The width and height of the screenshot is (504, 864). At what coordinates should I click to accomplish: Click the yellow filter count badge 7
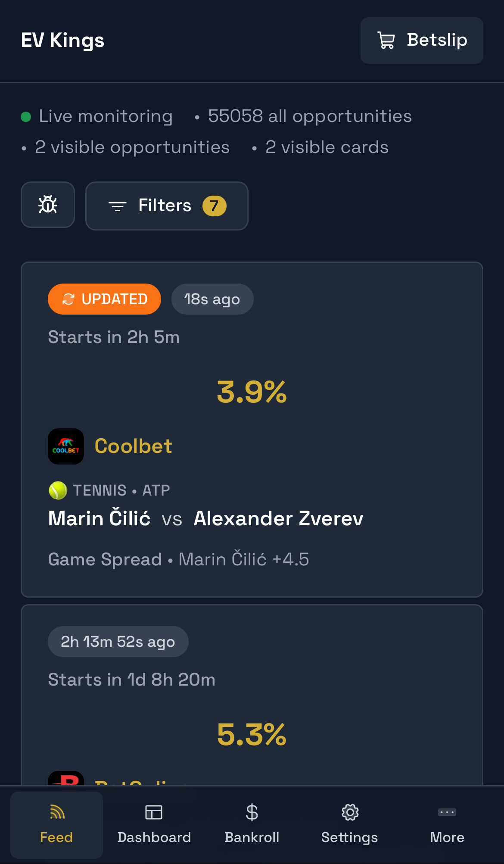tap(214, 206)
